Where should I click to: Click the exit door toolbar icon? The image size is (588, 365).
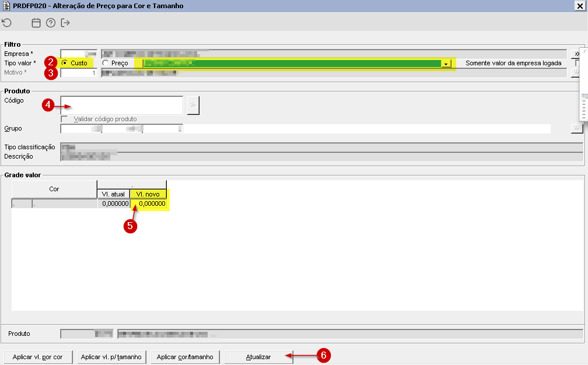pyautogui.click(x=65, y=23)
